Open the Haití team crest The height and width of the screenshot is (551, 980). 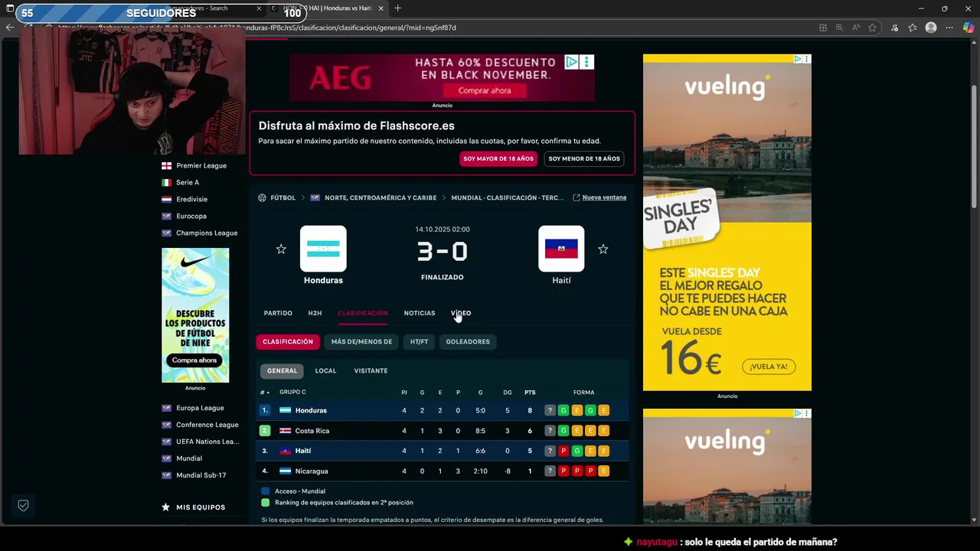coord(561,249)
